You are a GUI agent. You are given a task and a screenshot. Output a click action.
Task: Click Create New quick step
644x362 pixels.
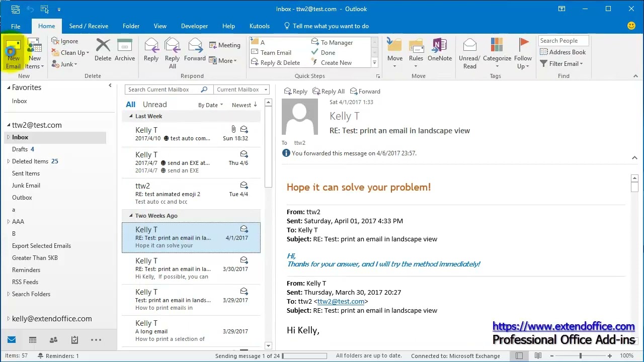332,63
